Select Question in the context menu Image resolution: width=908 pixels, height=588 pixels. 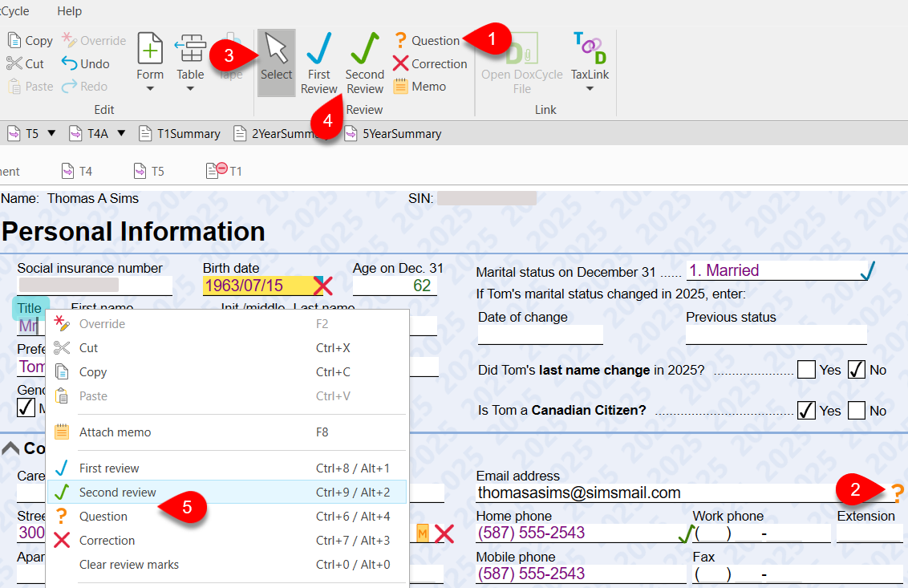pyautogui.click(x=227, y=516)
